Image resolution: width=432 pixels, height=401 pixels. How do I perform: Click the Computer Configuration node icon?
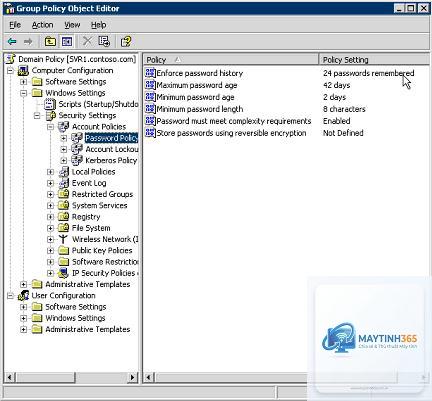pyautogui.click(x=23, y=70)
